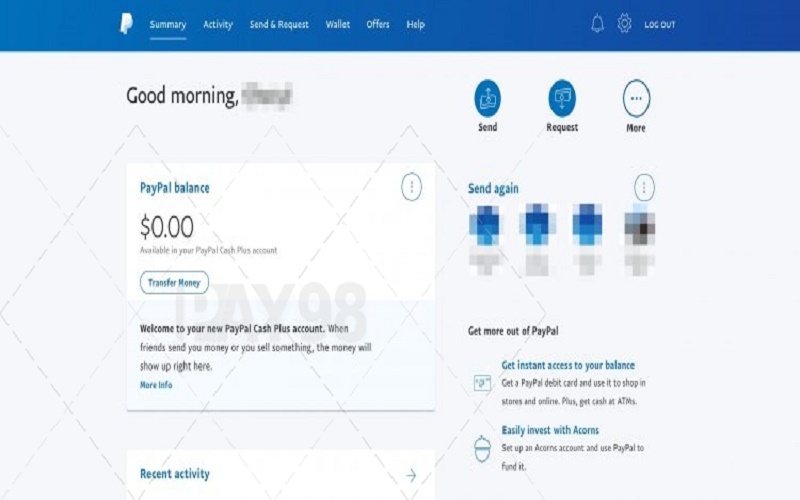The width and height of the screenshot is (800, 500).
Task: Click the Recent activity heading
Action: (174, 474)
